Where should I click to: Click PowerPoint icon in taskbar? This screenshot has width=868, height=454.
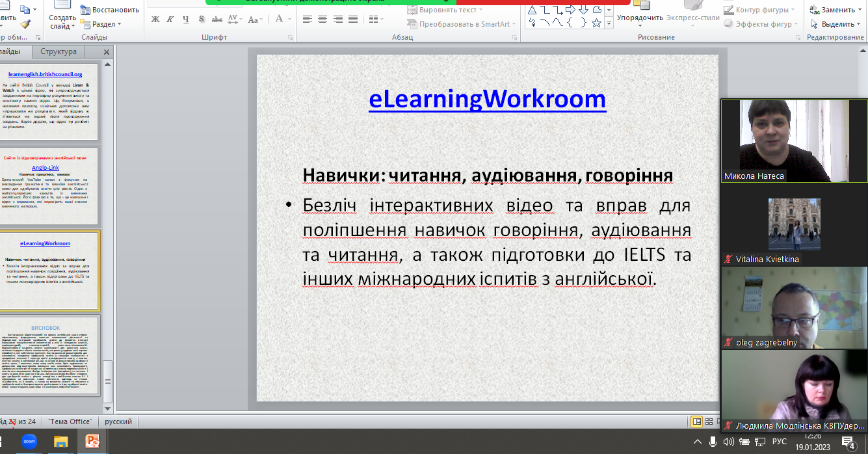pos(92,442)
